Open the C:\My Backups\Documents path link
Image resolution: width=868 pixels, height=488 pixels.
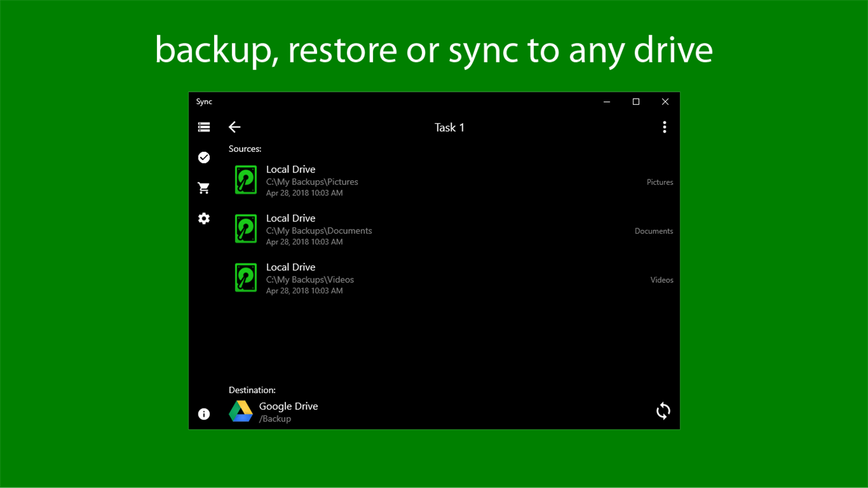click(x=319, y=231)
